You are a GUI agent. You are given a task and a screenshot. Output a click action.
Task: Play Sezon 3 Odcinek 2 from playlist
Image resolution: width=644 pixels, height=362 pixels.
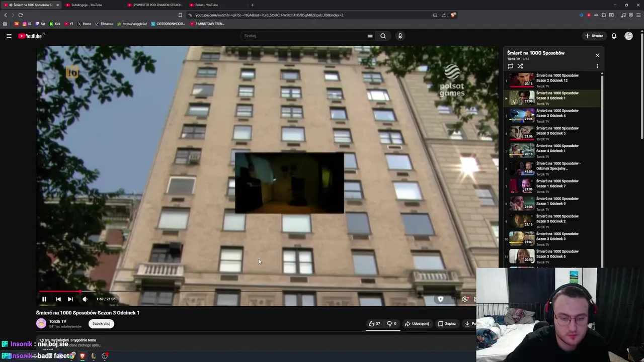[x=552, y=221]
